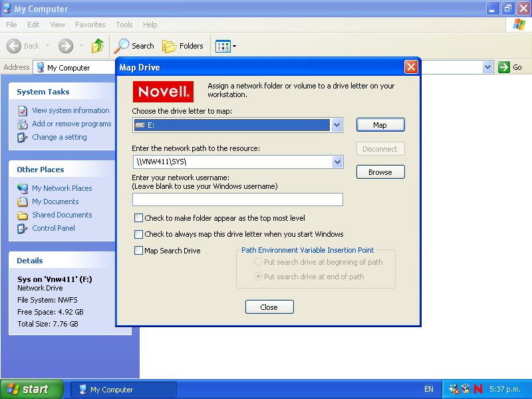The width and height of the screenshot is (532, 399).
Task: Click the Up folder icon
Action: (98, 46)
